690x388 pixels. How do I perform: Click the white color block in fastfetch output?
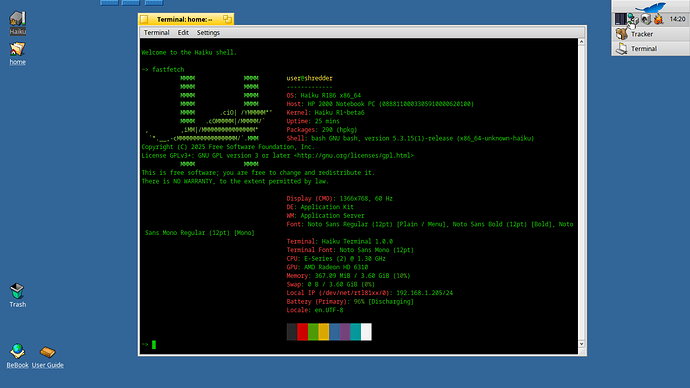(x=366, y=332)
